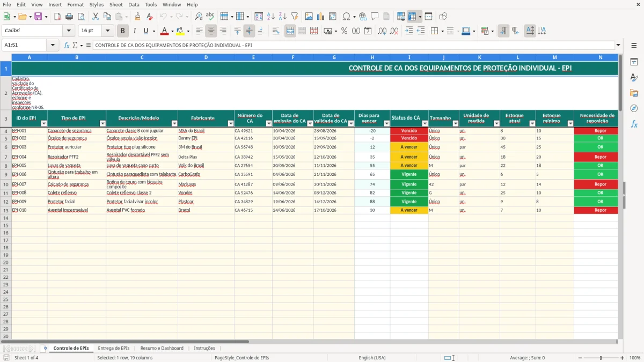Open filter dropdown on Tipo de EPI column
Viewport: 644px width, 362px height.
click(x=103, y=123)
